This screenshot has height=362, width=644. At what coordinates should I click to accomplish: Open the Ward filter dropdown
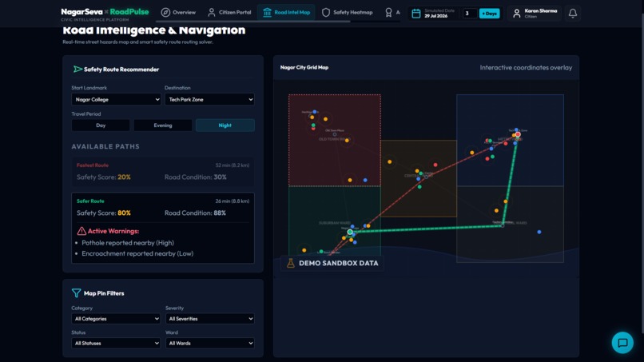(x=210, y=343)
